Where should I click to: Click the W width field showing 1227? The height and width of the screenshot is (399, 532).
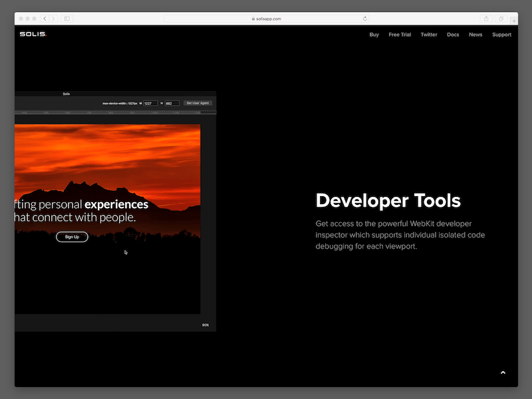[150, 104]
